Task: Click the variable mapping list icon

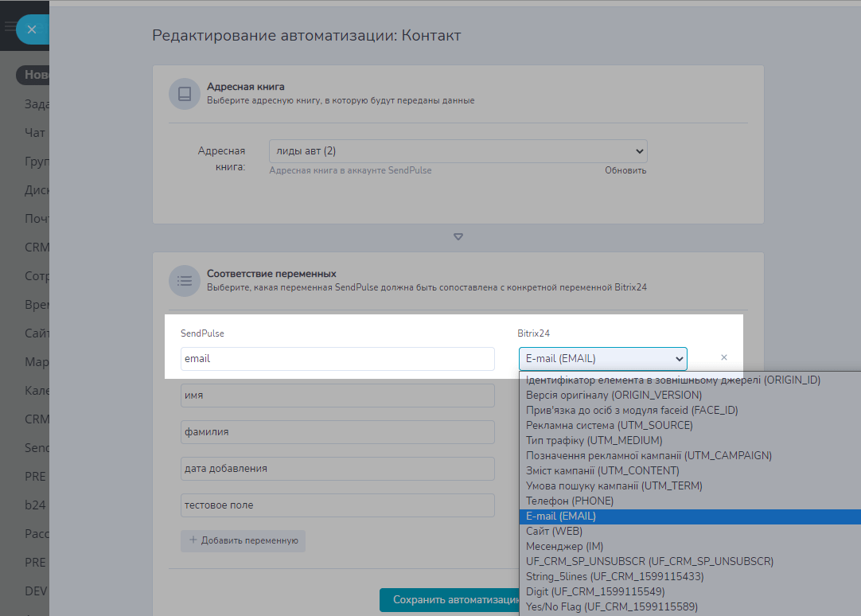Action: [x=184, y=280]
